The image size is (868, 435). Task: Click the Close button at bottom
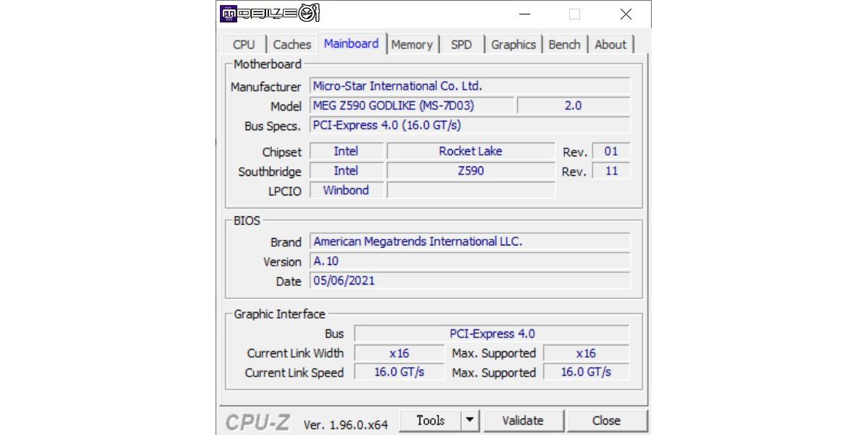(x=606, y=421)
